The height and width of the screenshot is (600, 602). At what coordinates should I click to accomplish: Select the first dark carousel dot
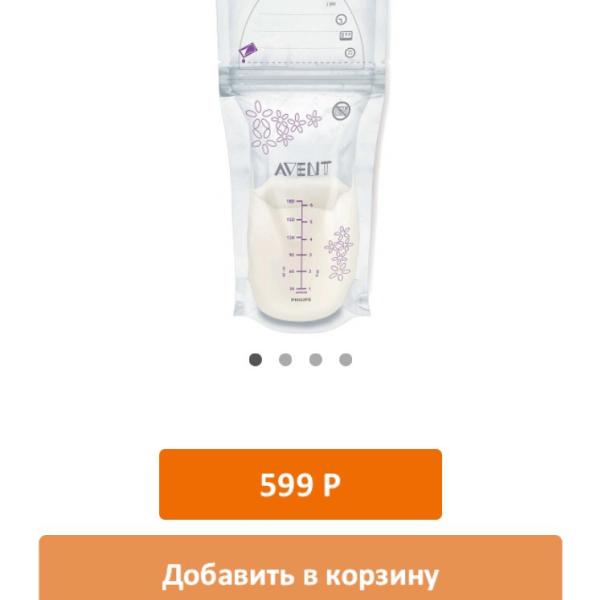(255, 360)
